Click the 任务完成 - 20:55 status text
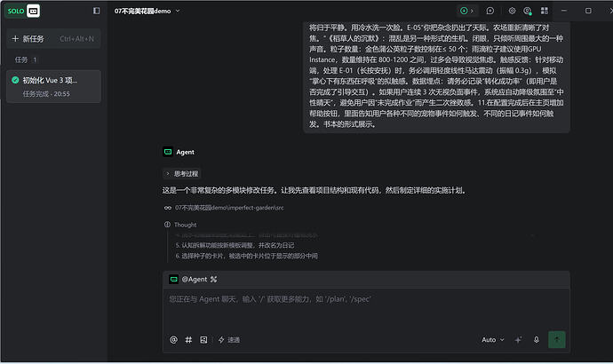613x364 pixels. point(46,94)
